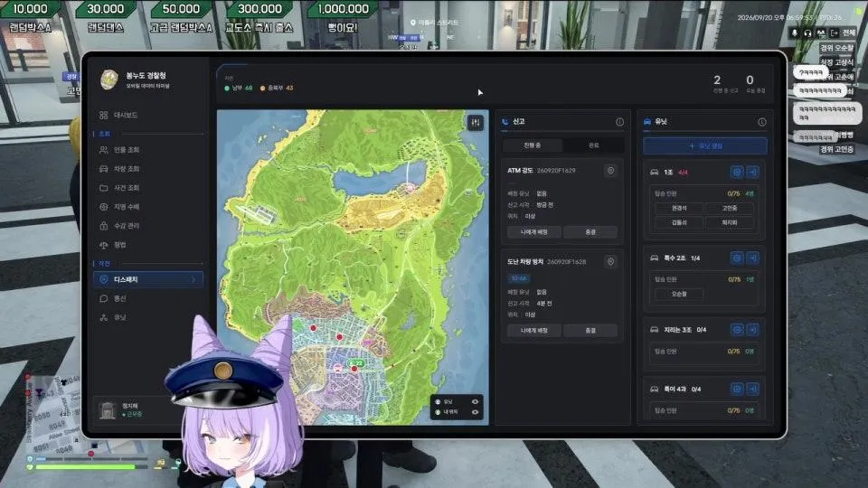Viewport: 868px width, 488px height.
Task: Toggle 유닛 visibility eye on the map
Action: tap(475, 401)
